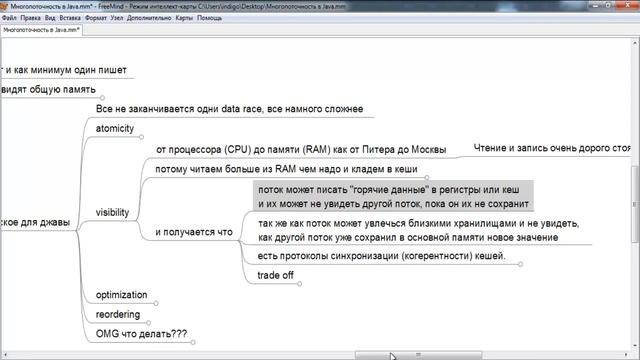Expand the folded reordering node circle
The image size is (640, 360).
(x=148, y=323)
